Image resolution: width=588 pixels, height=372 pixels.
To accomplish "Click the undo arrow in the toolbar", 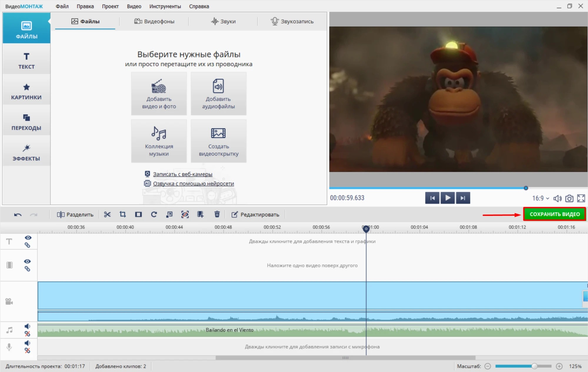I will click(x=18, y=215).
